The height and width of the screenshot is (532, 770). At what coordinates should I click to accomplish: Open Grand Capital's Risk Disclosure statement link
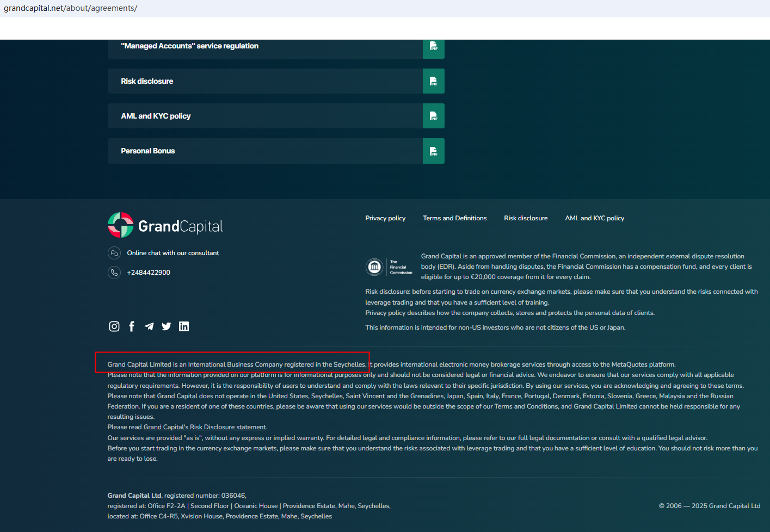tap(205, 427)
